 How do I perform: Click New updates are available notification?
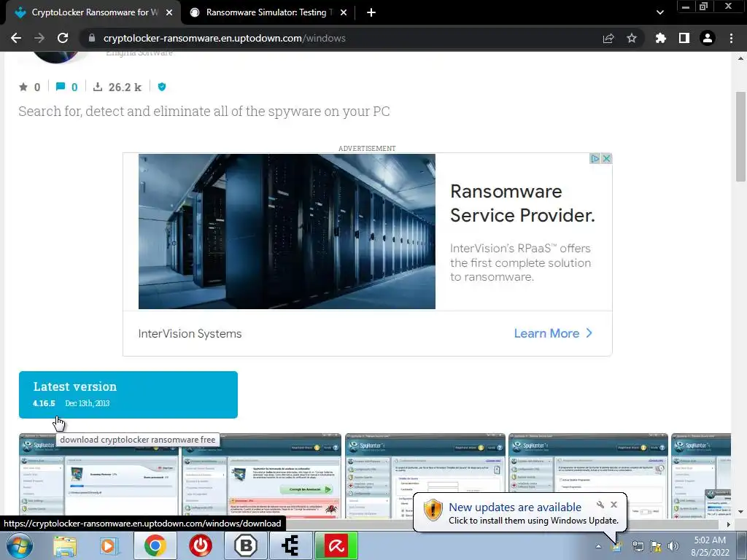pos(515,507)
